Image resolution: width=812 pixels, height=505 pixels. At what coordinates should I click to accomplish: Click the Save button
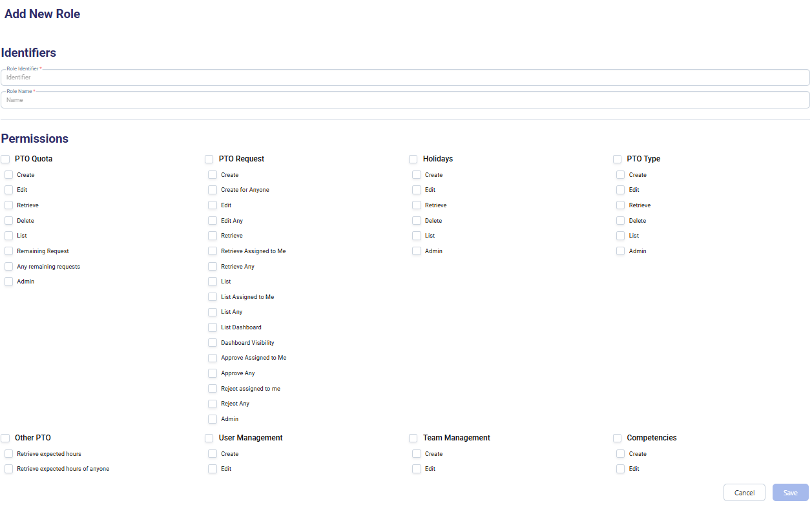tap(790, 493)
